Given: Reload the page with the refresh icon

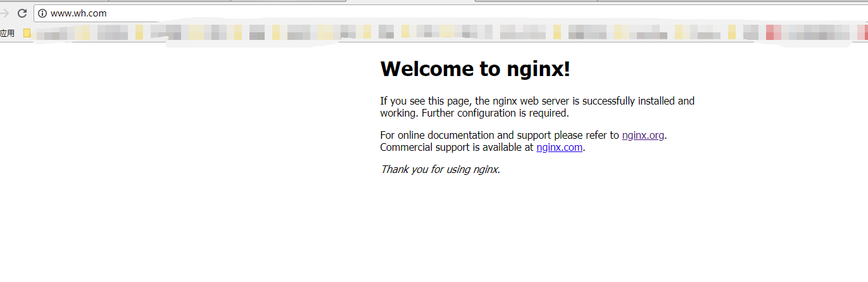Looking at the screenshot, I should point(22,13).
